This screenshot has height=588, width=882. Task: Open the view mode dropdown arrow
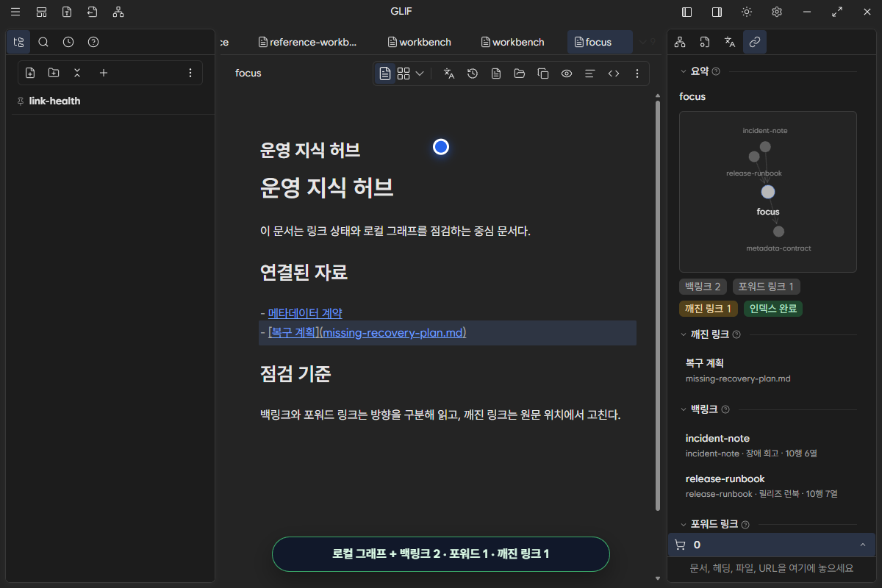tap(420, 73)
